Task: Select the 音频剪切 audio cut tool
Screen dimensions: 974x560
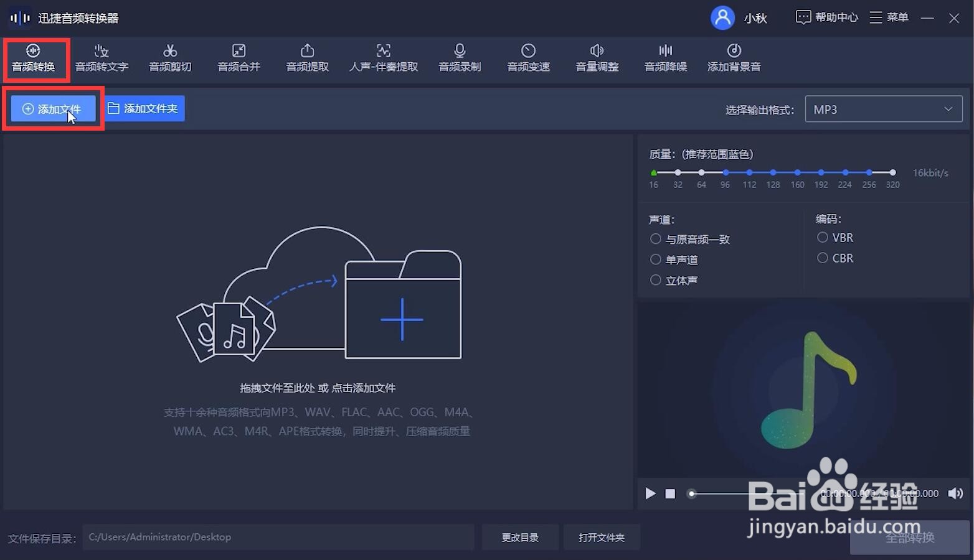Action: (x=170, y=58)
